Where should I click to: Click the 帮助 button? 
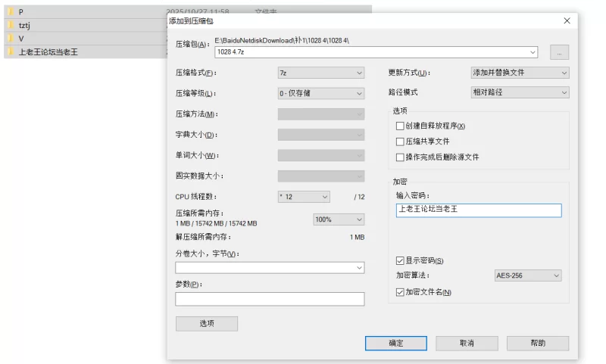538,343
